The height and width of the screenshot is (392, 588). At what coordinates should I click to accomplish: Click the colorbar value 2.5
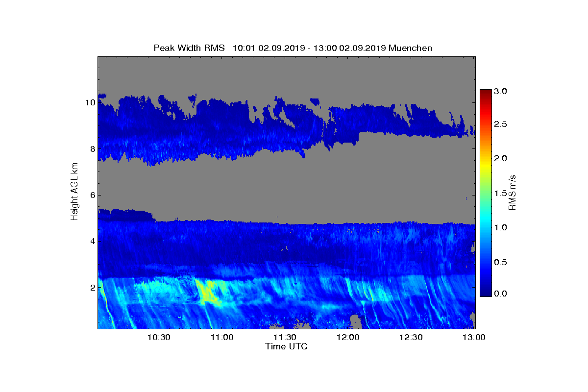499,124
